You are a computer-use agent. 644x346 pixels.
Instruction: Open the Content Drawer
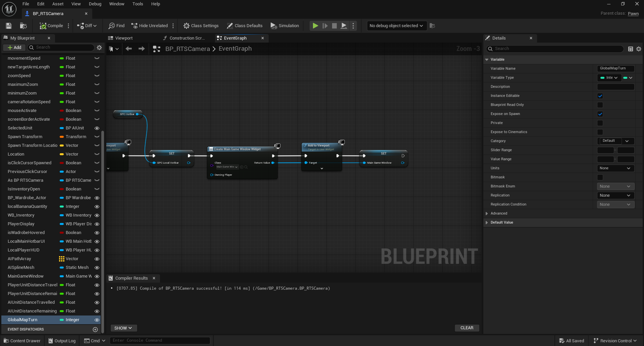[22, 341]
